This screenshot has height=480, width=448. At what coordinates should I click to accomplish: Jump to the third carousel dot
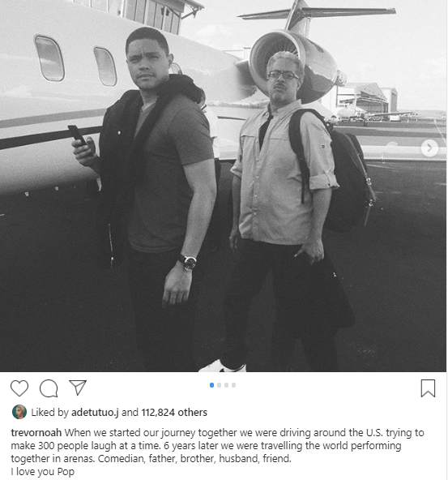pyautogui.click(x=226, y=385)
